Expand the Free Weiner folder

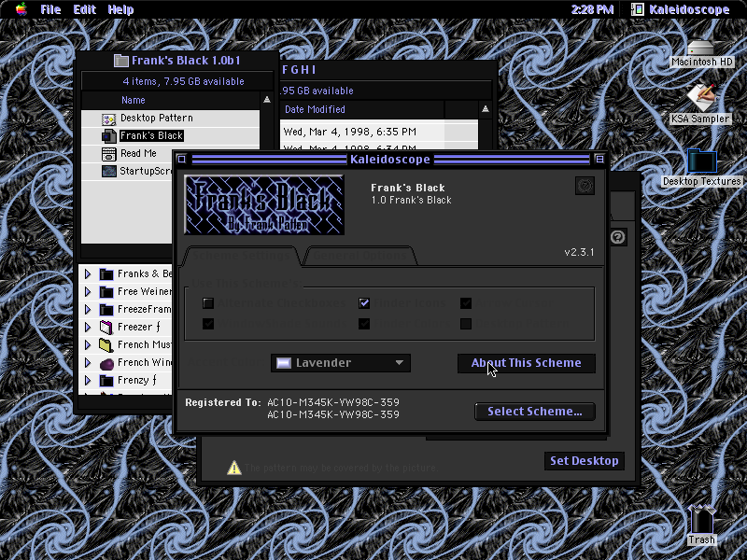88,291
